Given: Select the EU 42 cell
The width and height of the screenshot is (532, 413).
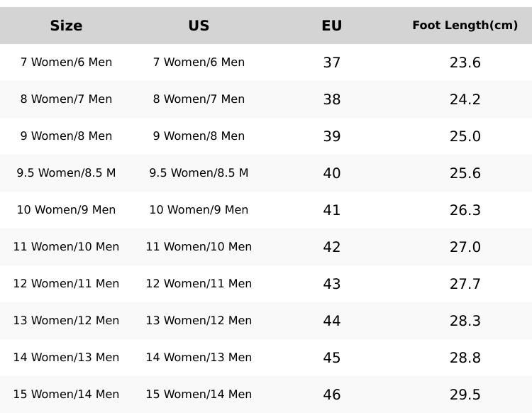Looking at the screenshot, I should point(331,247).
